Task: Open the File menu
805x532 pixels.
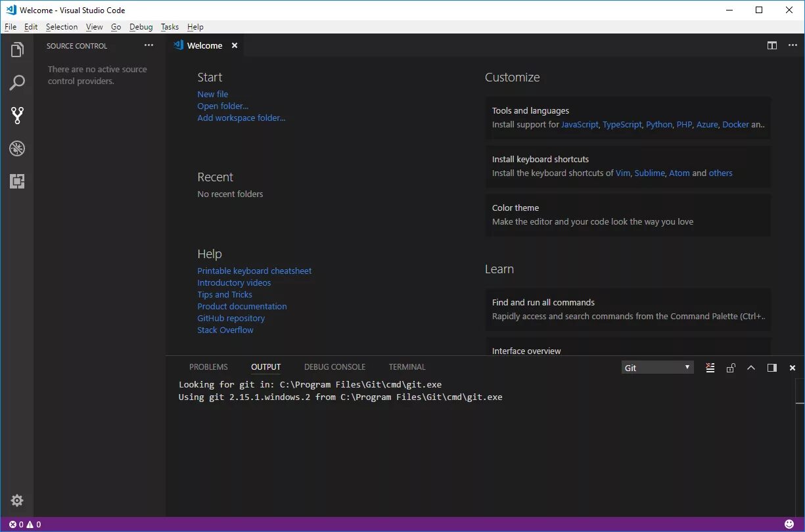Action: pos(11,27)
